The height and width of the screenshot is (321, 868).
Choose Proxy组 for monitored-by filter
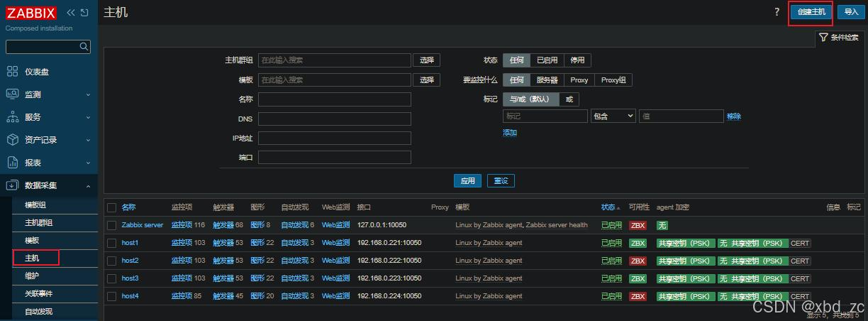(613, 80)
